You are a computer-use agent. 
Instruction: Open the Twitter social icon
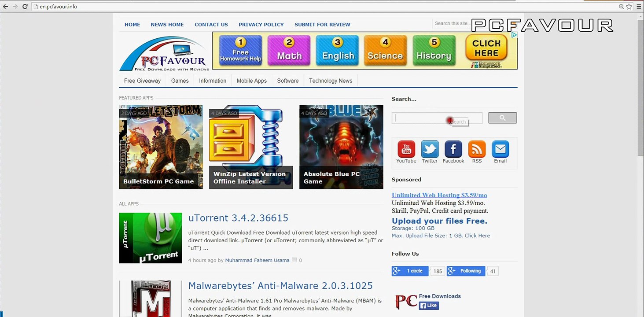click(430, 149)
